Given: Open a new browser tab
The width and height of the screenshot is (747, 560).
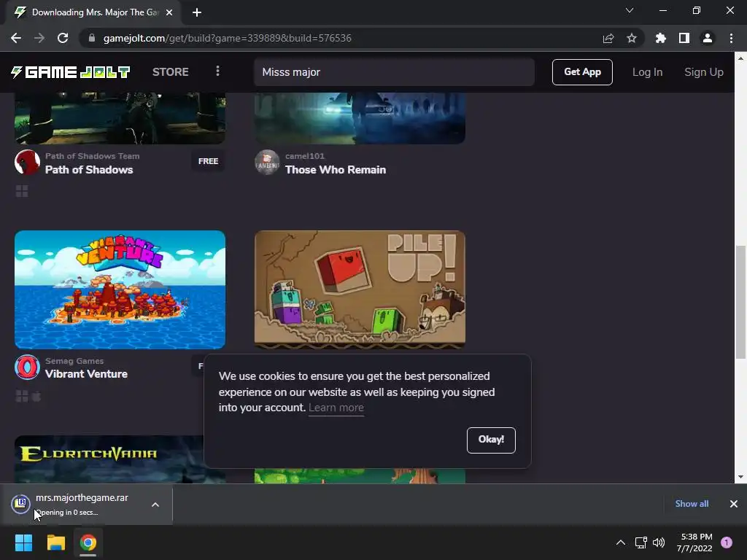Looking at the screenshot, I should [197, 12].
